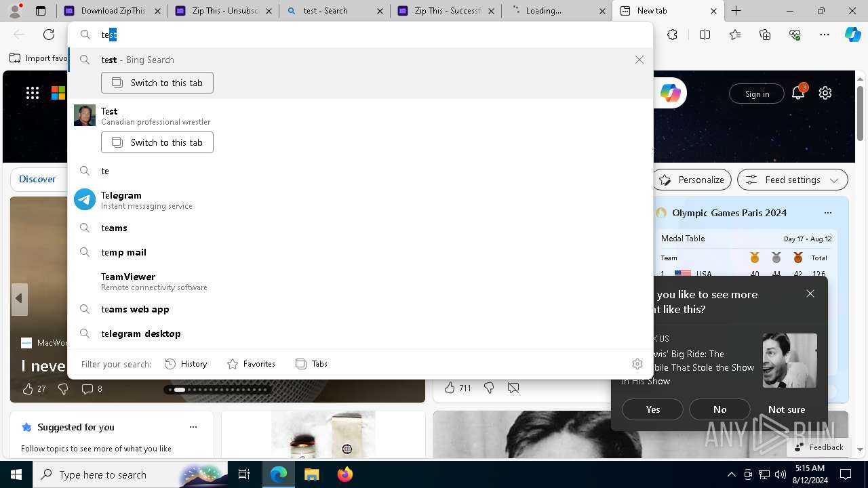Switch to Zip This - Unsubscribe tab
This screenshot has width=868, height=488.
pos(223,11)
